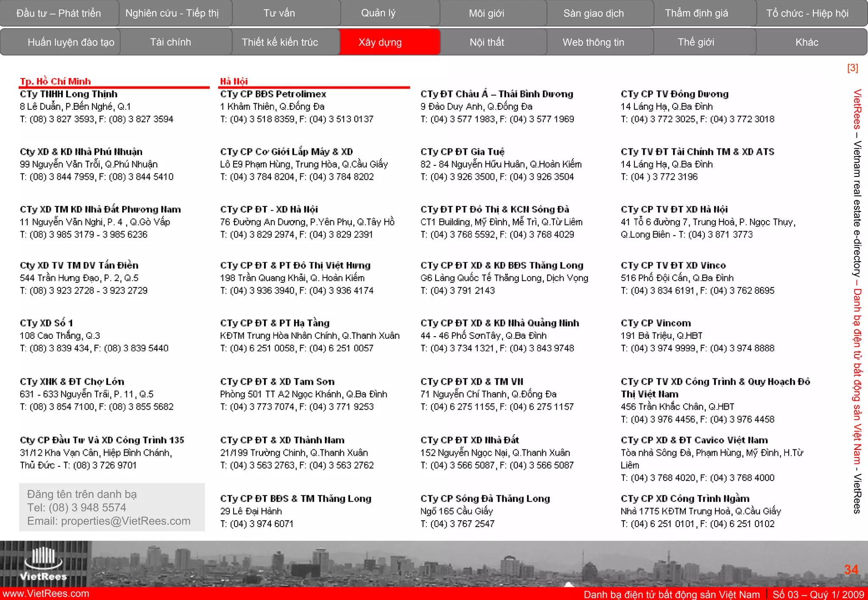Switch to Sàn giao dịch tab
The image size is (868, 600).
point(593,13)
